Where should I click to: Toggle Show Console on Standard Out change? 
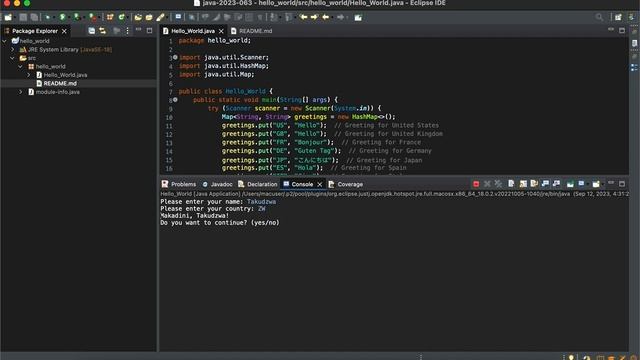545,184
